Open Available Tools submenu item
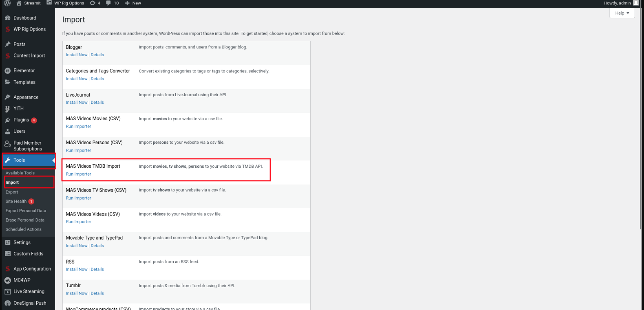The image size is (644, 310). coord(20,173)
